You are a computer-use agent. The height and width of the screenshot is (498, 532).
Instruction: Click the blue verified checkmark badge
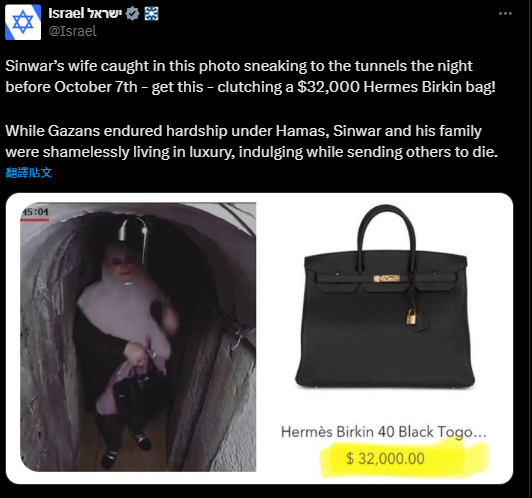(x=132, y=14)
